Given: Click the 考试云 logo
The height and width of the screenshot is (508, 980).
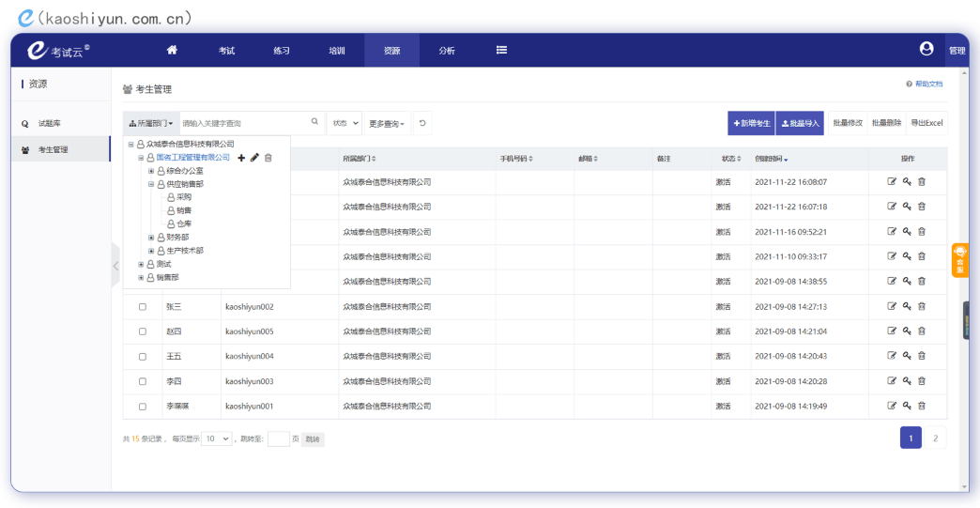Looking at the screenshot, I should [x=58, y=50].
